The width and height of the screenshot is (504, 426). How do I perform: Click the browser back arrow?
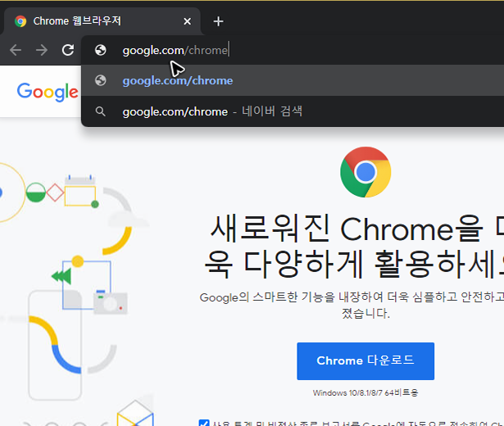click(x=16, y=50)
